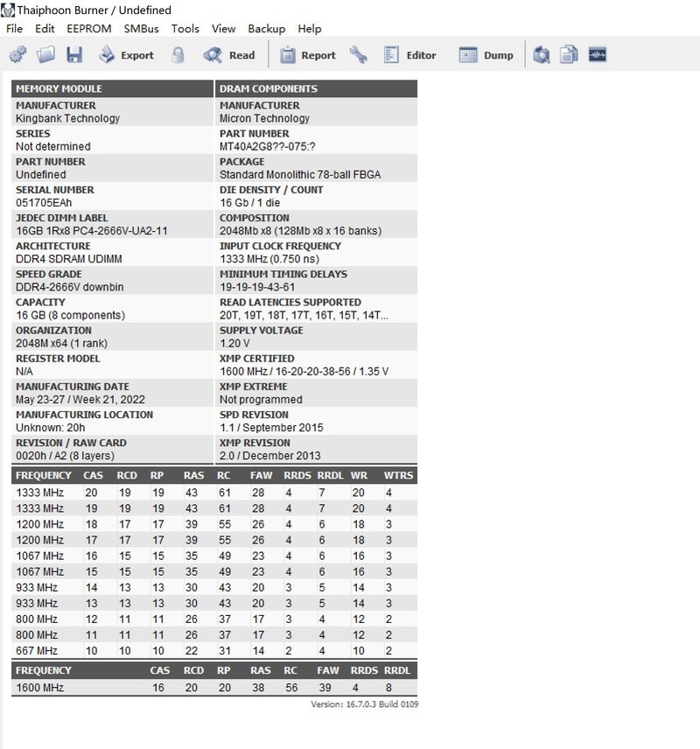Click series value Not determined
The image size is (700, 749).
pos(53,147)
